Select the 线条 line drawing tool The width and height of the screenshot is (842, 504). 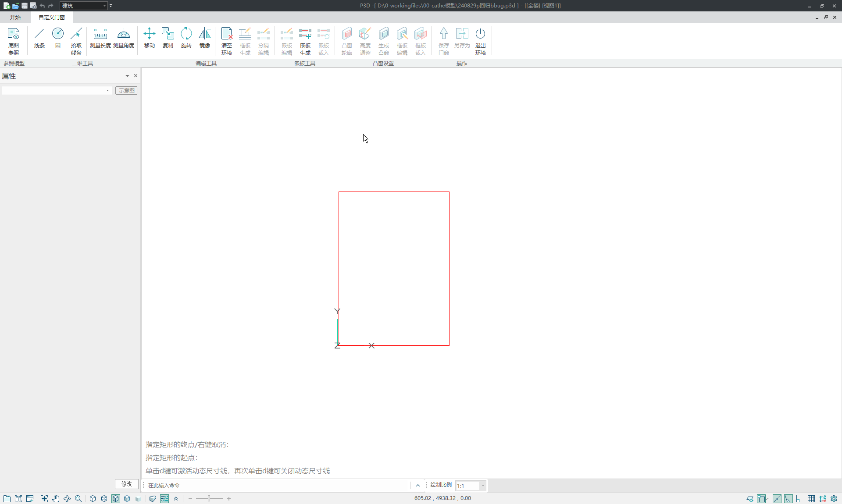[x=39, y=38]
